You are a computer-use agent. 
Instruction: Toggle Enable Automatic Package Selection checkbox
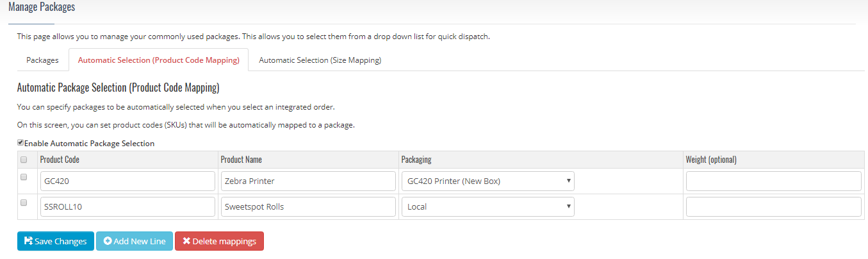click(x=20, y=143)
